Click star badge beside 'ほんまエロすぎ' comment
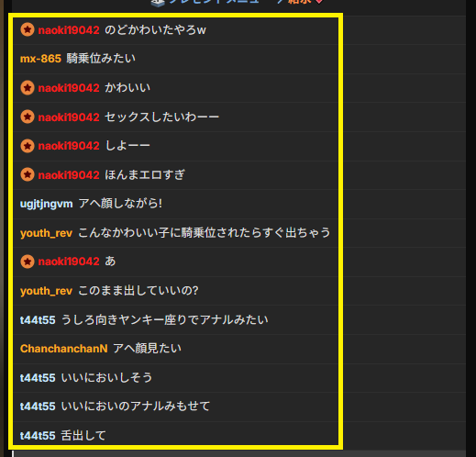 click(28, 175)
